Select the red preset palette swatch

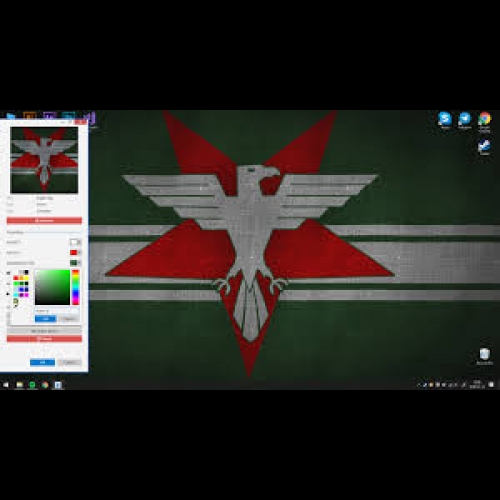pos(16,278)
